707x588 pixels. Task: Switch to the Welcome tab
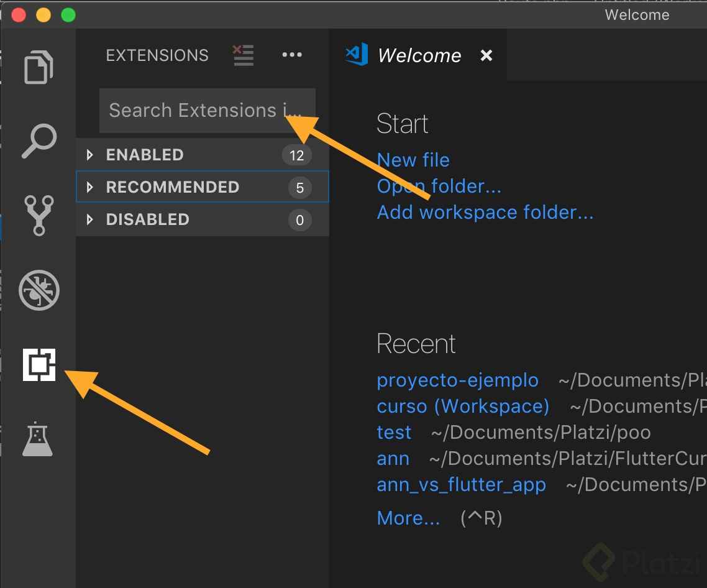point(419,55)
